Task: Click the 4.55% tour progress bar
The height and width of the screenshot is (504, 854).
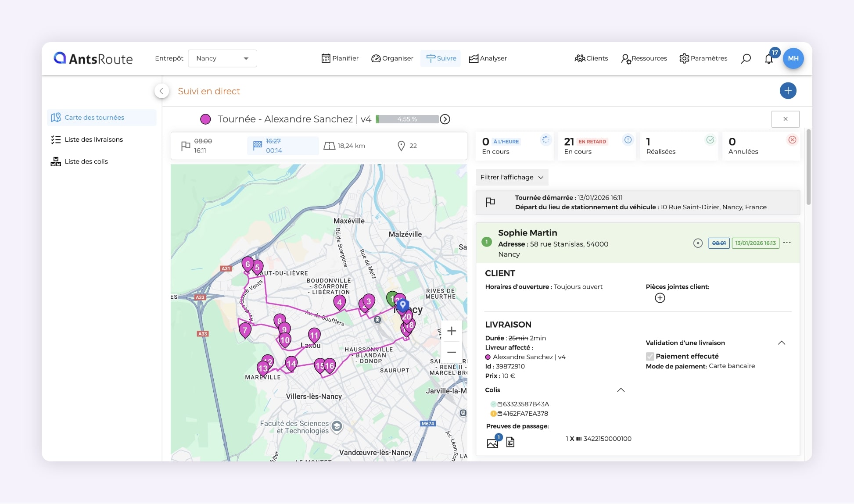Action: [407, 119]
